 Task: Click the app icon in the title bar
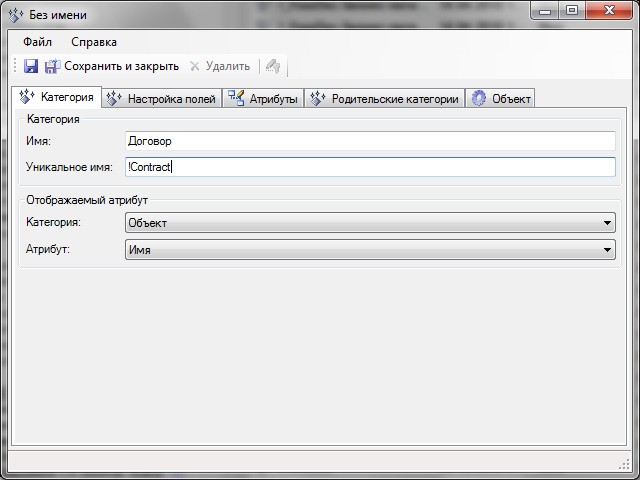pyautogui.click(x=16, y=14)
